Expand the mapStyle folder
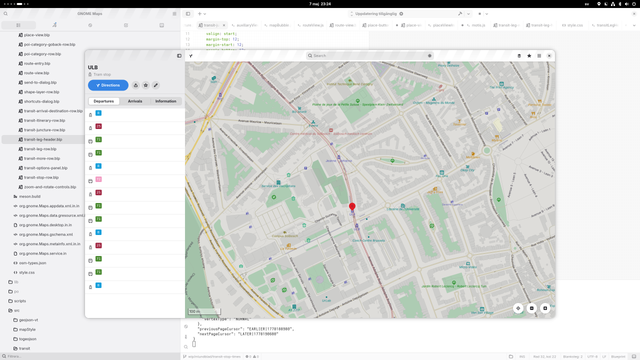The width and height of the screenshot is (640, 360). [x=27, y=329]
